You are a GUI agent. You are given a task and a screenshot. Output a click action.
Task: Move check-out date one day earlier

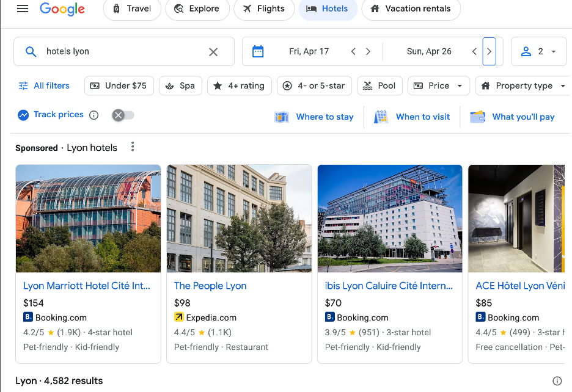(x=474, y=51)
